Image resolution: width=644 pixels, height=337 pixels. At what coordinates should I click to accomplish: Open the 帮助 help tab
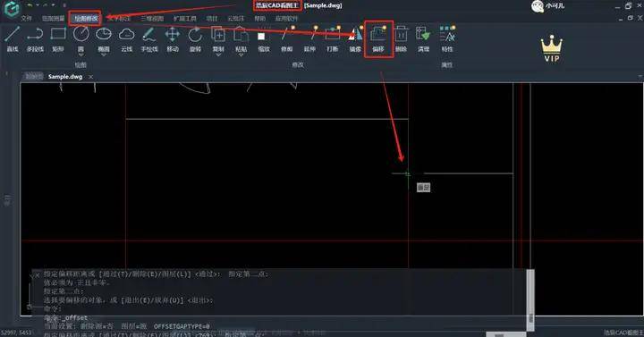tap(259, 19)
